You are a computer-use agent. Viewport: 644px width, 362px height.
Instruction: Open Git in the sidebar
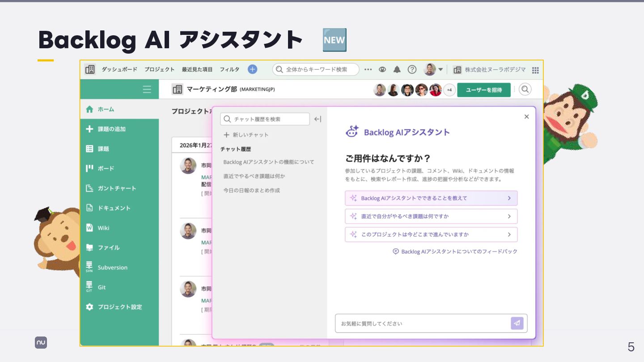[119, 287]
